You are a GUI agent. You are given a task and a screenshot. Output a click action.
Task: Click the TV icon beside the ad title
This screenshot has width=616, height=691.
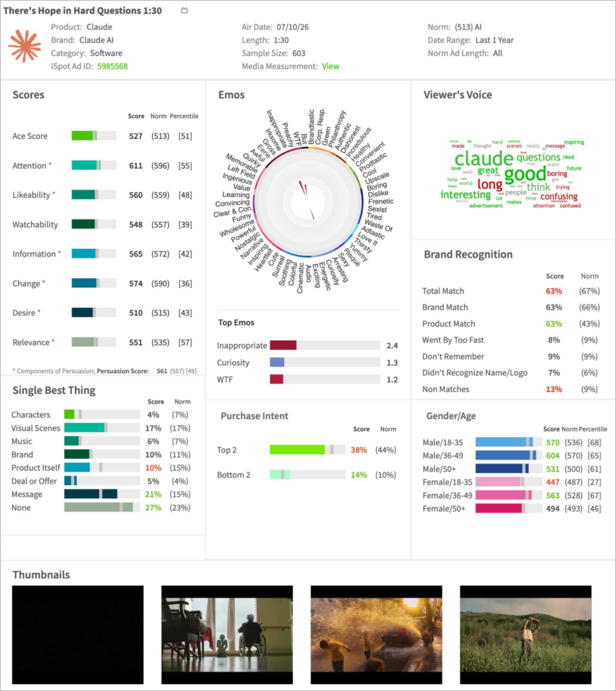click(x=184, y=10)
